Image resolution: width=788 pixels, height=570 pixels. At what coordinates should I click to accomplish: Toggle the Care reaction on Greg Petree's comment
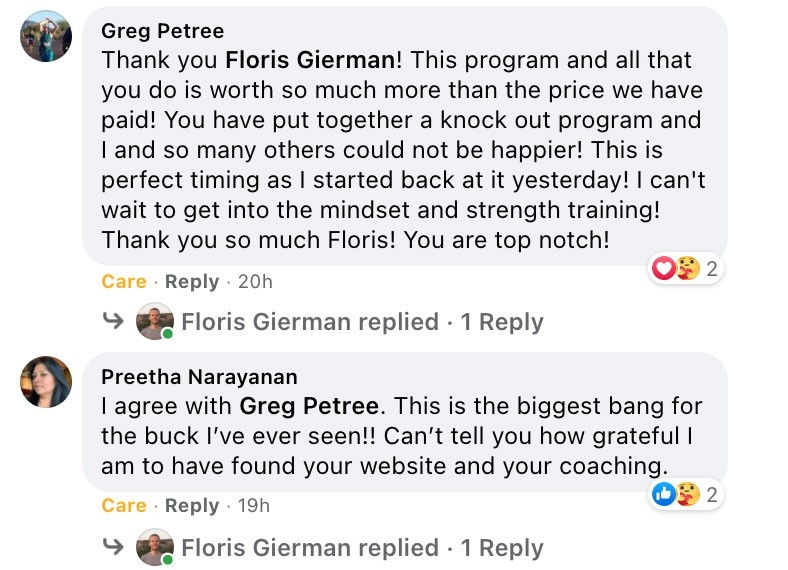[123, 282]
